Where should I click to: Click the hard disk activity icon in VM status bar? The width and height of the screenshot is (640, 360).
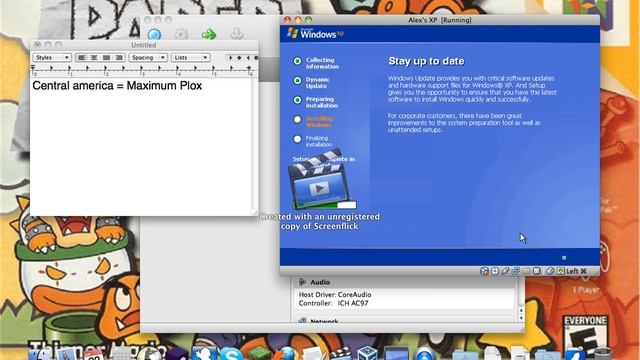[484, 271]
